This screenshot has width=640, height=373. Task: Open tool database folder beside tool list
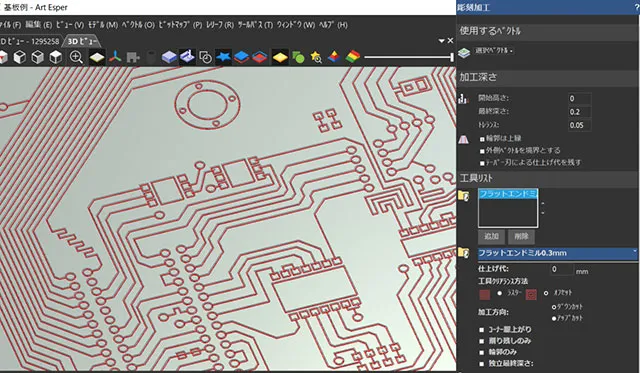click(x=464, y=196)
